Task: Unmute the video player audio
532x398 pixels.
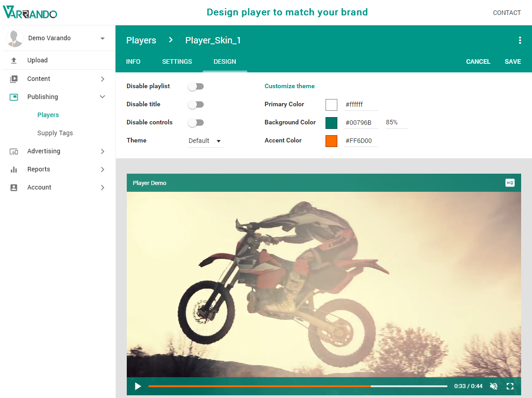Action: point(494,386)
